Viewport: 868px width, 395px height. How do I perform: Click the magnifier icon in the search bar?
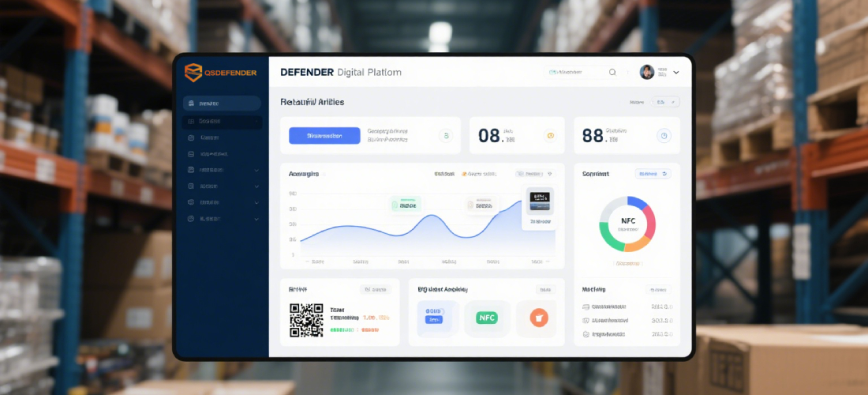point(612,72)
